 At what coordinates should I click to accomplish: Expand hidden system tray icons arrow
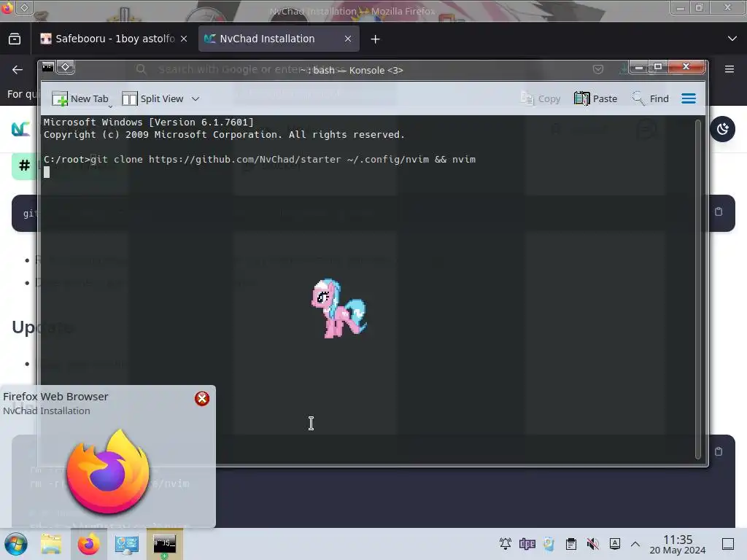pos(635,543)
